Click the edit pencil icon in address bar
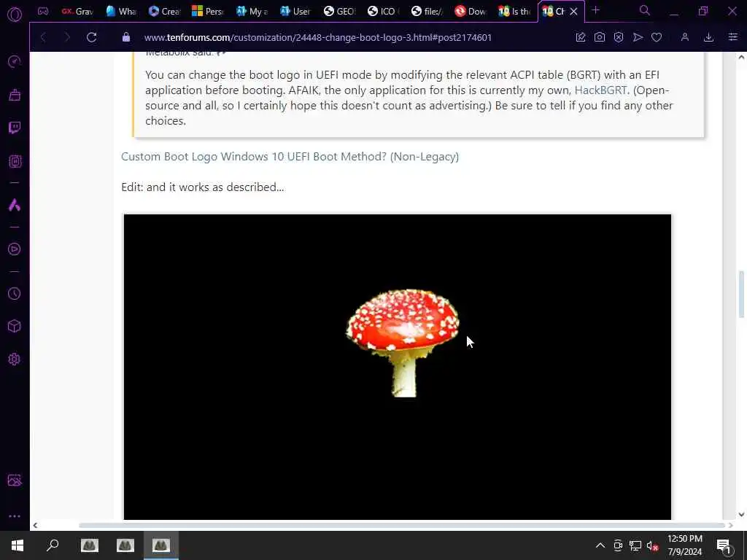This screenshot has width=747, height=560. pyautogui.click(x=580, y=37)
